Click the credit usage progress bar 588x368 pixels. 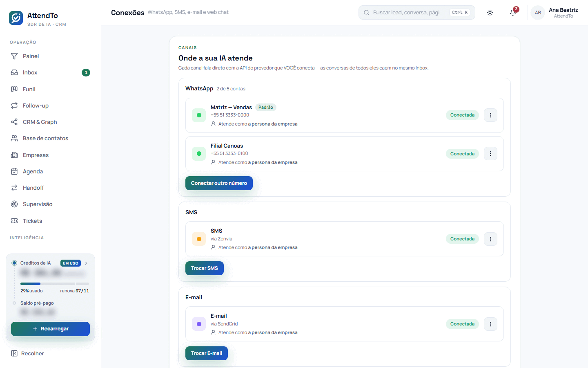55,284
